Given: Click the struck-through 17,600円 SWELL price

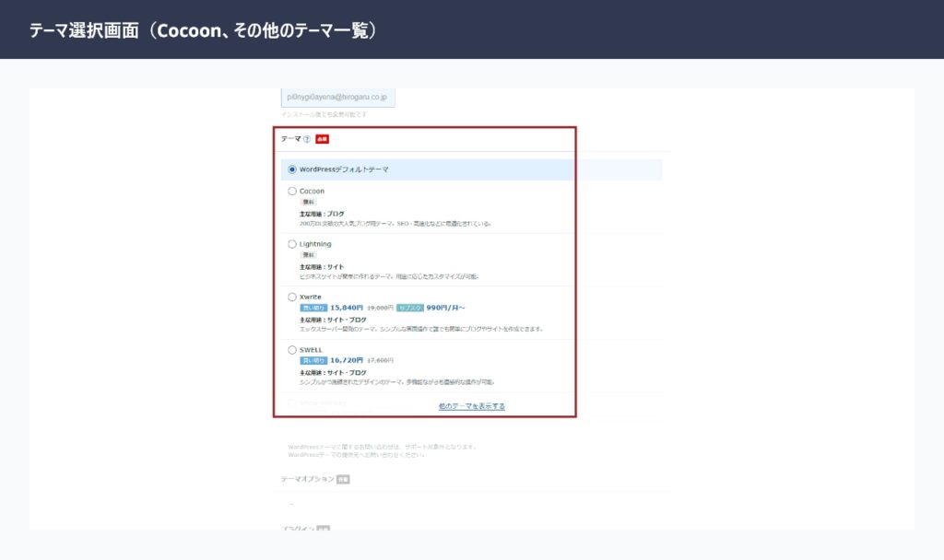Looking at the screenshot, I should point(381,360).
